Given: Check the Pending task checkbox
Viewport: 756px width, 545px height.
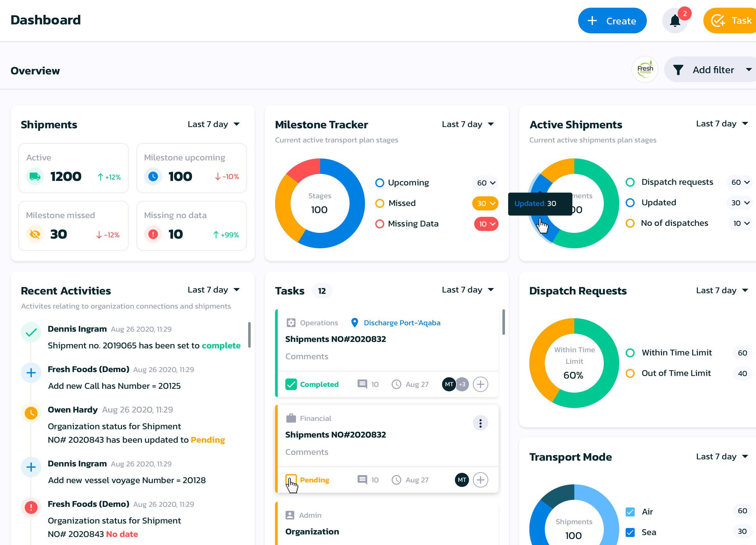Looking at the screenshot, I should click(x=291, y=480).
